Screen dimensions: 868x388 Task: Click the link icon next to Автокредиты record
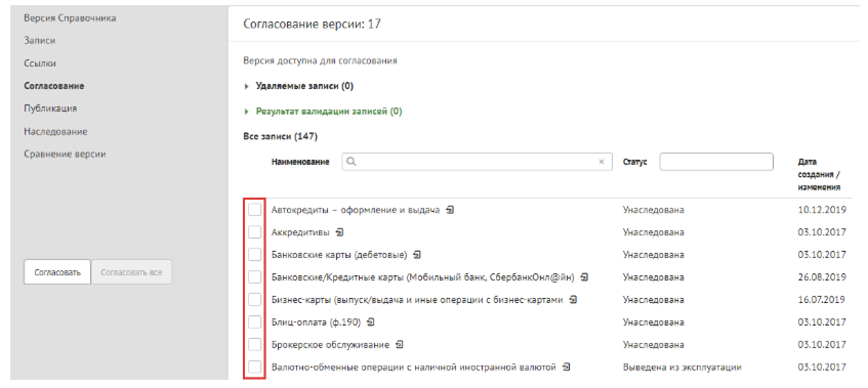tap(450, 209)
